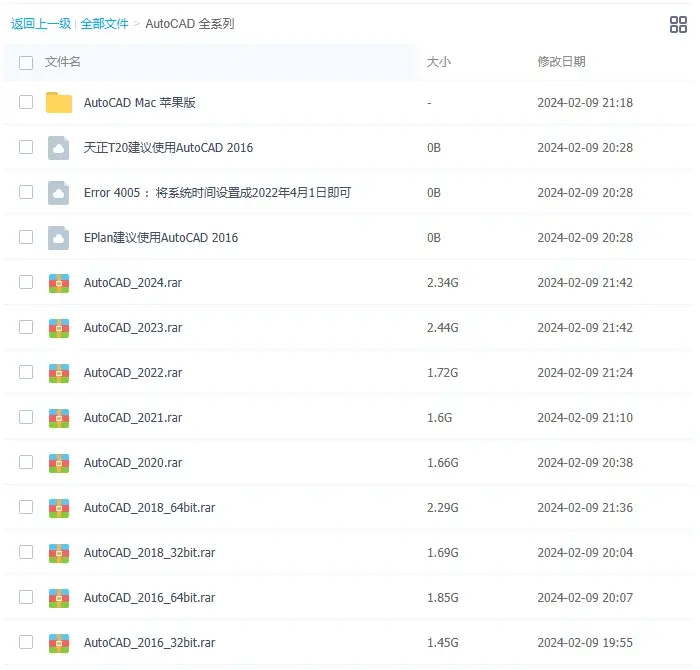This screenshot has height=670, width=700.
Task: Select checkbox for AutoCAD_2018_64bit.rar
Action: 26,507
